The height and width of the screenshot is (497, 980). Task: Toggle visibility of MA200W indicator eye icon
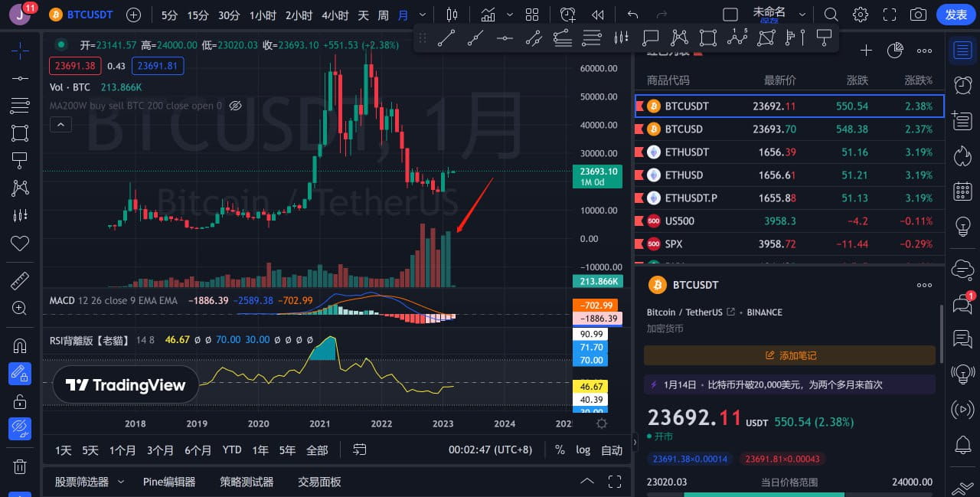[x=235, y=106]
